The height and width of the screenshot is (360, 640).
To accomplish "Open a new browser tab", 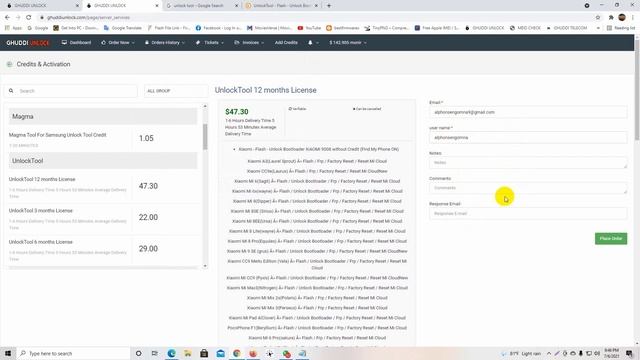I will coord(329,6).
